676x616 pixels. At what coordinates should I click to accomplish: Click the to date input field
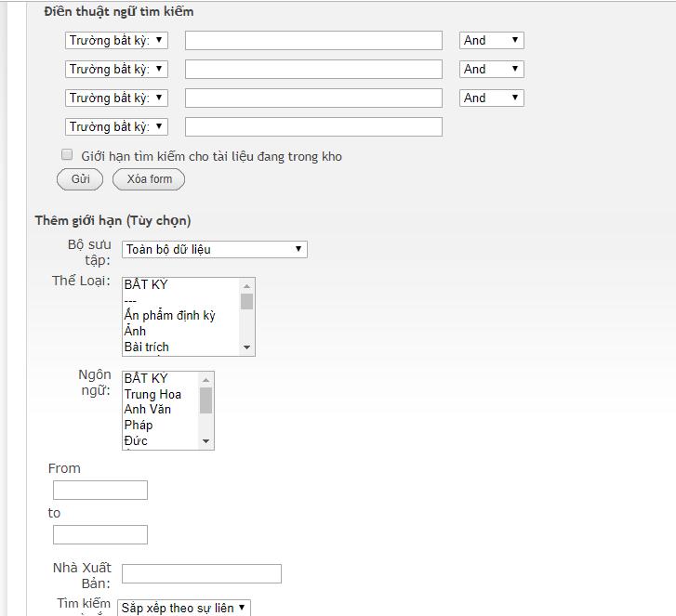click(100, 534)
